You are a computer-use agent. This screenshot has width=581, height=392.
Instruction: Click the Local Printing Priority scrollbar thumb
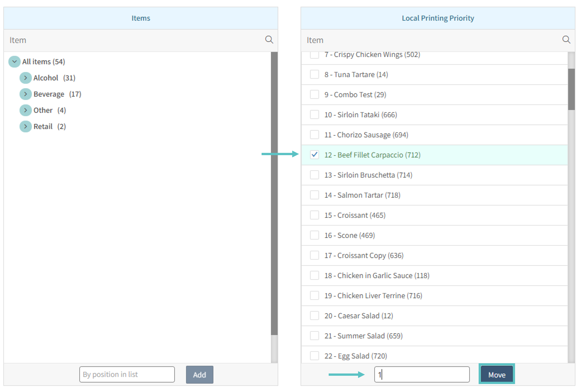(571, 89)
